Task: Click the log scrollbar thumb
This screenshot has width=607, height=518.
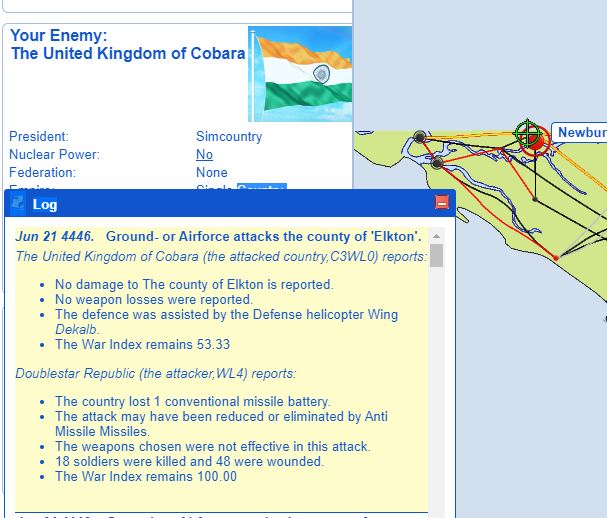Action: click(436, 256)
